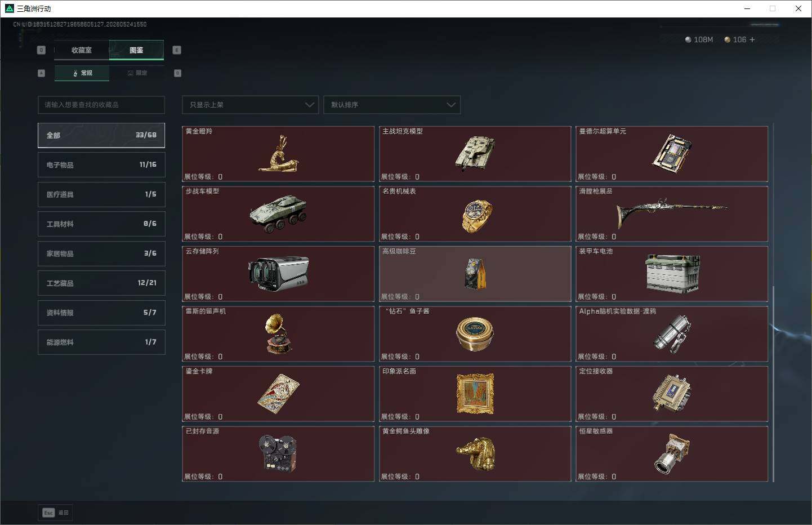Click the D key hint icon beside 限定
The height and width of the screenshot is (525, 812).
pos(177,73)
